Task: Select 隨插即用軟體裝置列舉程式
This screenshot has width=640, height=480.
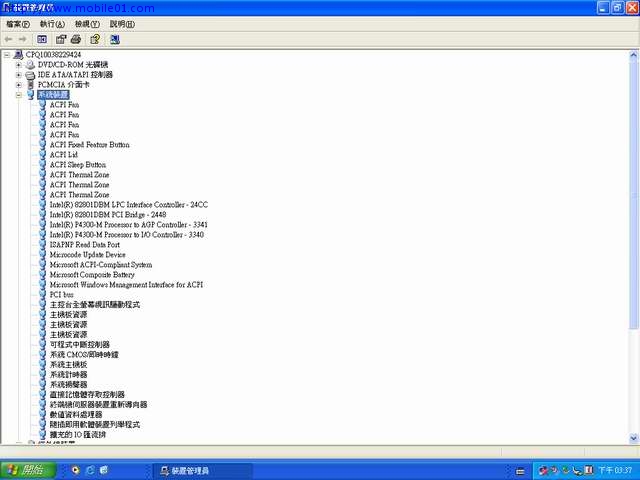Action: (x=95, y=424)
